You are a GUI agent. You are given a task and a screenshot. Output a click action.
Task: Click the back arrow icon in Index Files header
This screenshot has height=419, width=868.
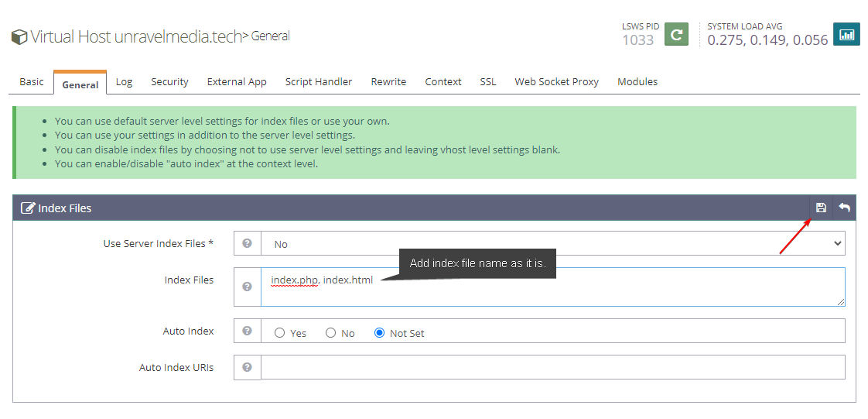[x=844, y=208]
